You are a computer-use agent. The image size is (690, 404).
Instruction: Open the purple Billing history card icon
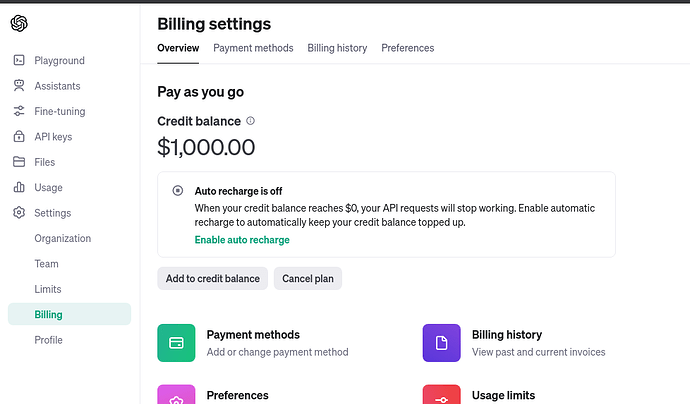coord(441,343)
